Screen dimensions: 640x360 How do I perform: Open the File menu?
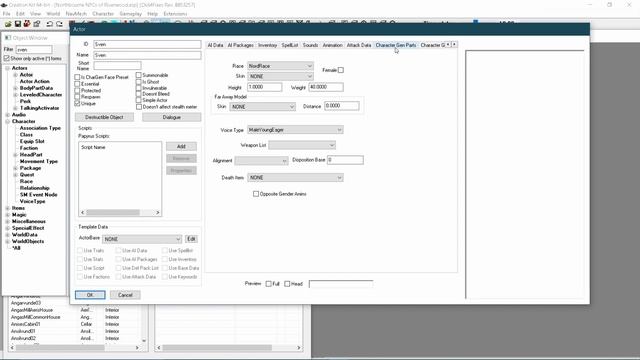(x=7, y=13)
